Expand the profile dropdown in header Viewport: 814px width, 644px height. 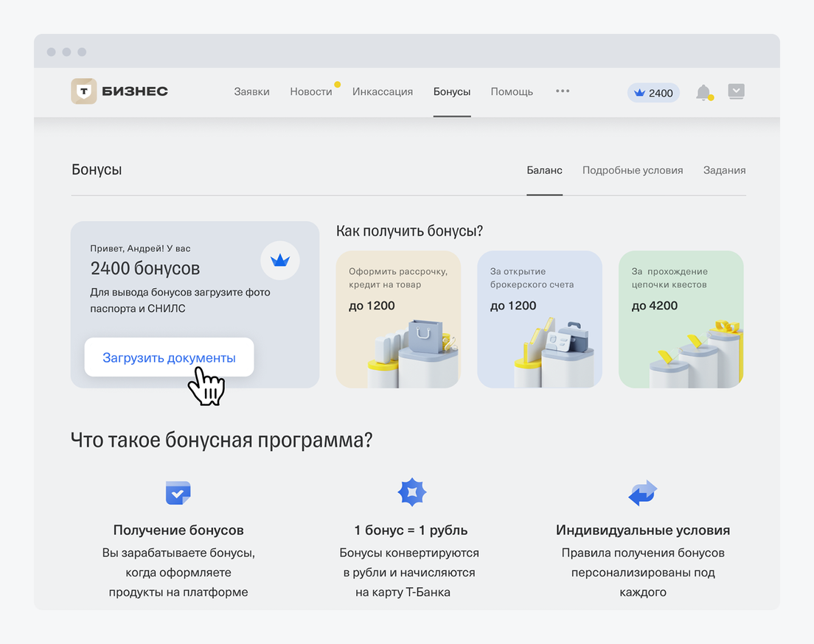point(736,91)
